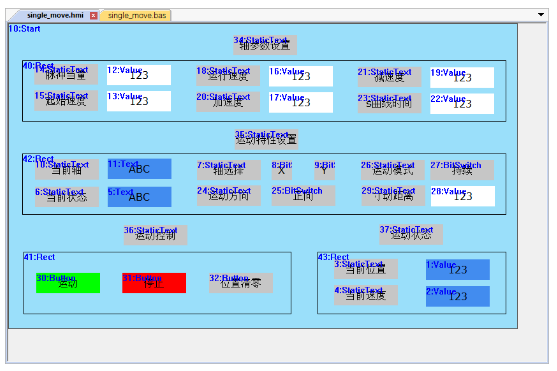Select the 28:Value input field

click(x=463, y=196)
